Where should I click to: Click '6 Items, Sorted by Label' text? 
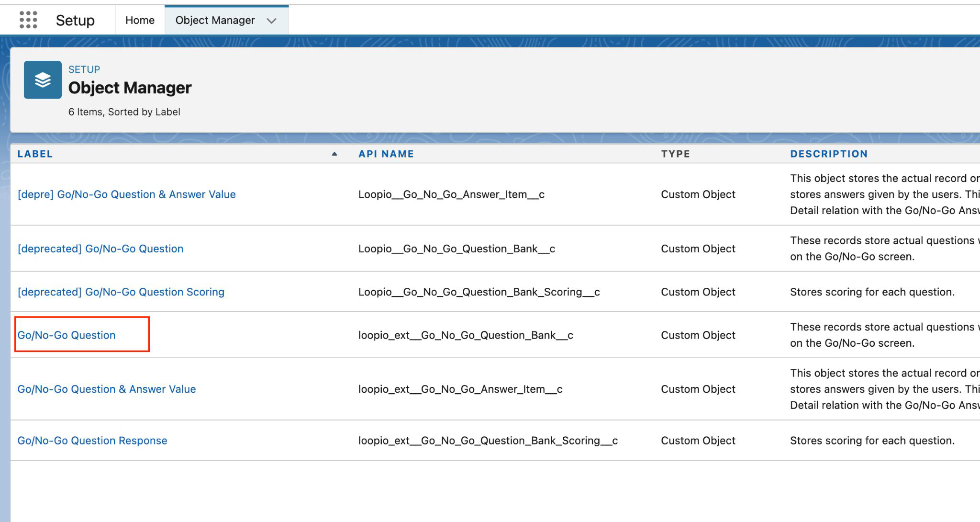(x=124, y=112)
